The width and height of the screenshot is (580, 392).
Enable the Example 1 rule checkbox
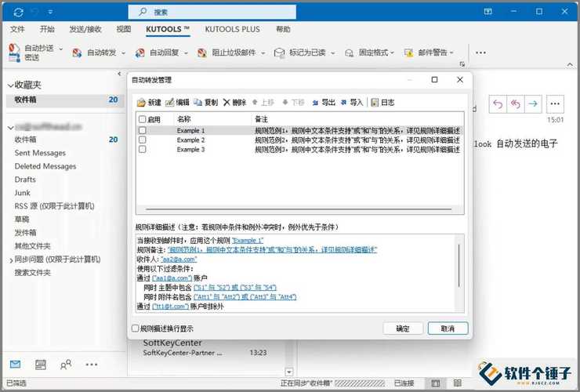142,130
